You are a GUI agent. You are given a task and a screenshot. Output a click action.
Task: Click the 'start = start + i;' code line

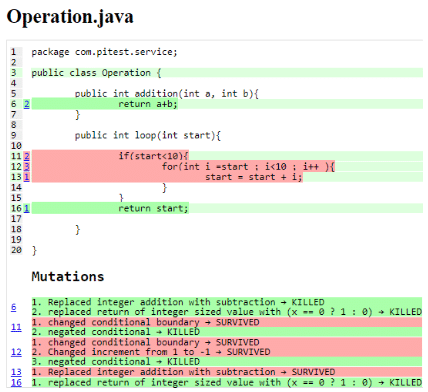coord(254,177)
